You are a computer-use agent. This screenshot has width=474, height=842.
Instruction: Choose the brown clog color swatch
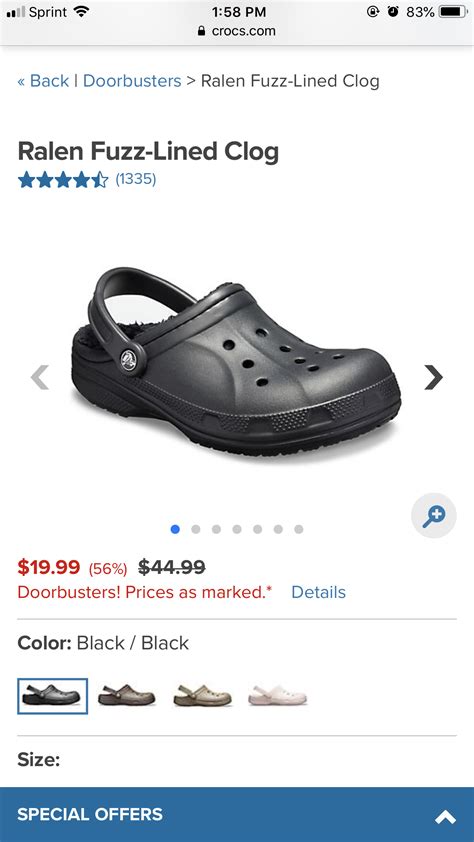[x=127, y=695]
